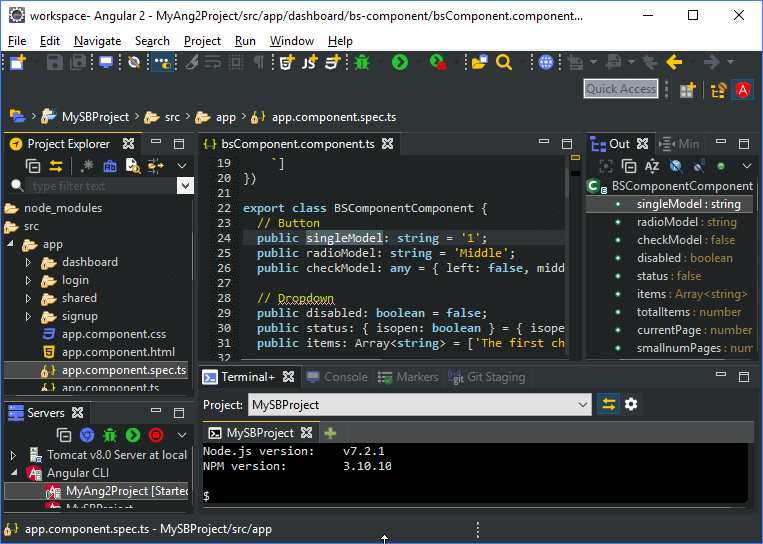Open Terminal+ settings gear icon
Image resolution: width=763 pixels, height=544 pixels.
pyautogui.click(x=631, y=405)
